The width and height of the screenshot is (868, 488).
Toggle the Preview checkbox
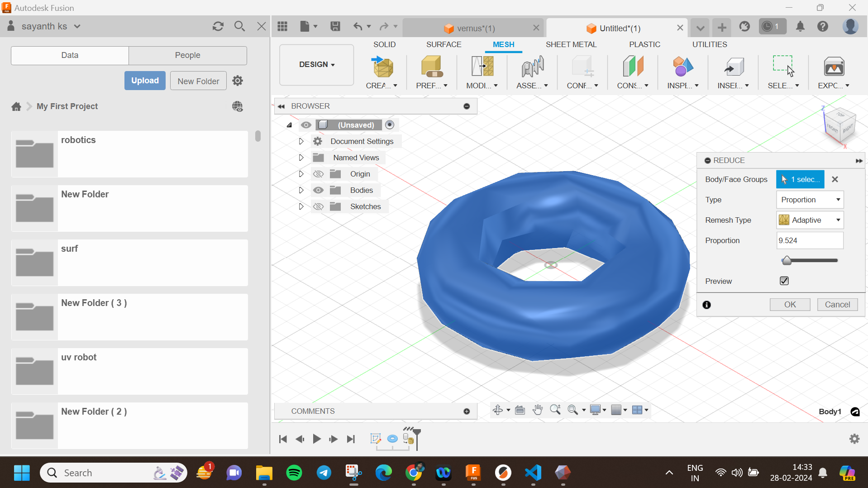[x=784, y=281]
